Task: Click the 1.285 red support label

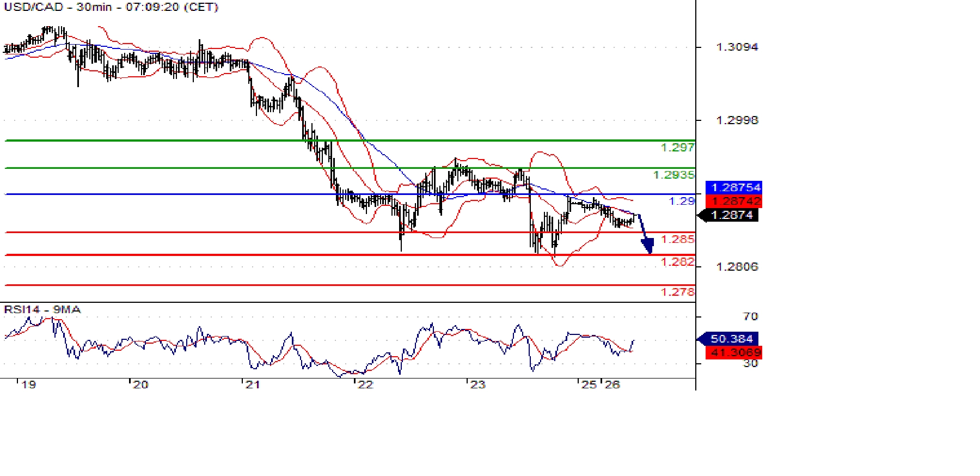Action: (677, 239)
